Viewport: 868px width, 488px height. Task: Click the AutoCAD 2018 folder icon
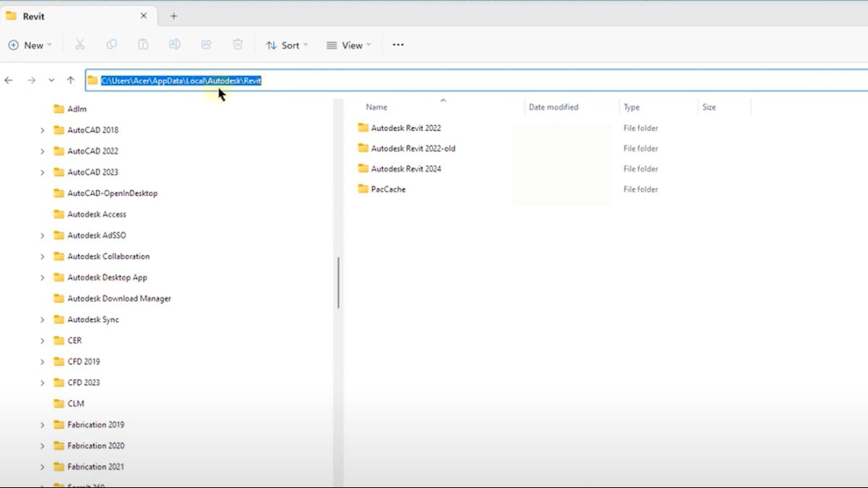pos(59,130)
